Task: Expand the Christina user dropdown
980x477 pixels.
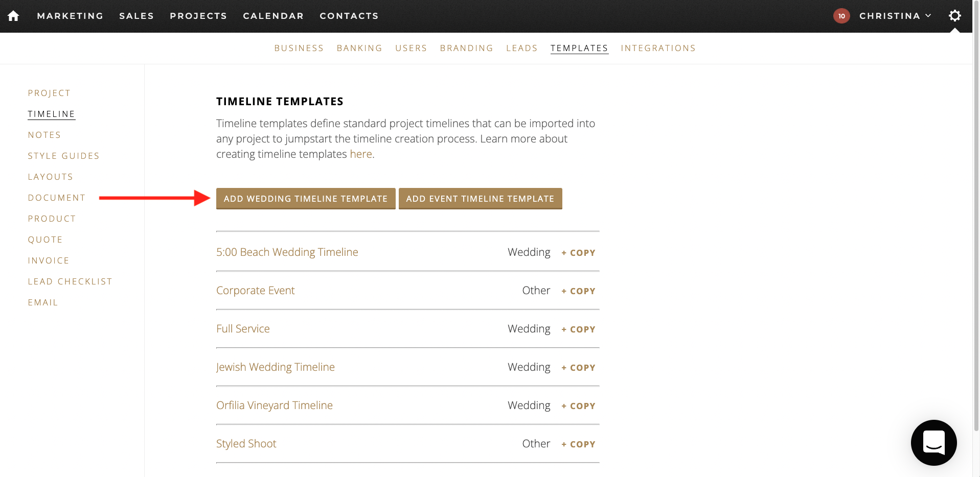Action: (x=895, y=16)
